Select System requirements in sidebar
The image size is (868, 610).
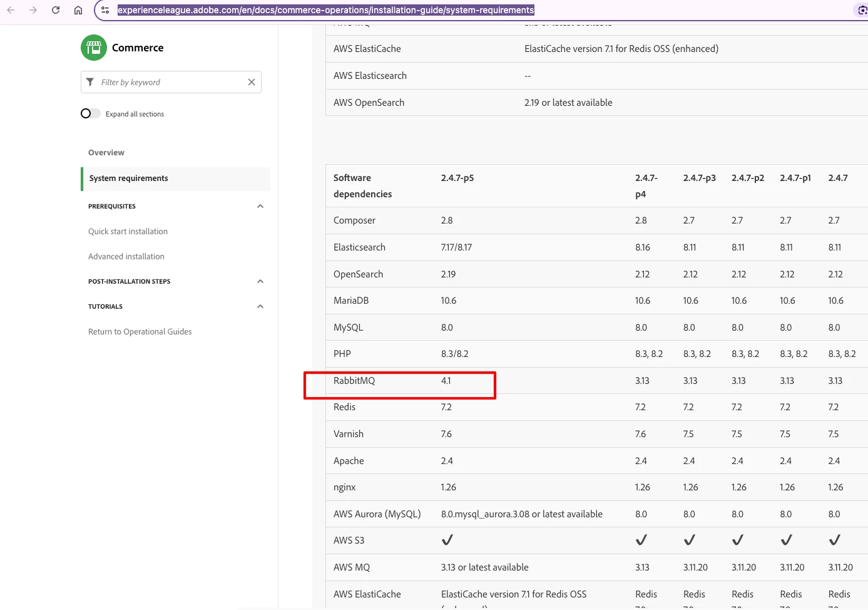pyautogui.click(x=176, y=178)
